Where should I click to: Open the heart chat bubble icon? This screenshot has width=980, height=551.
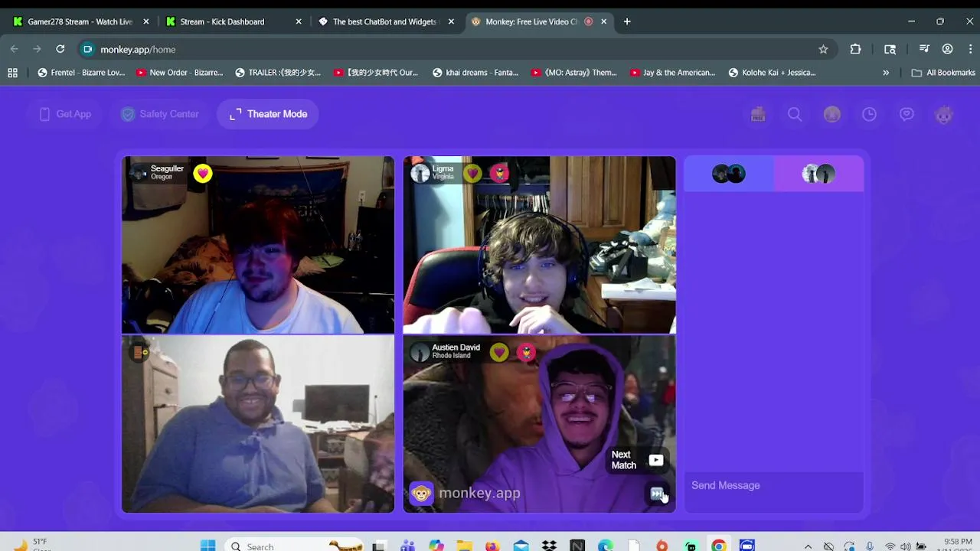coord(906,114)
